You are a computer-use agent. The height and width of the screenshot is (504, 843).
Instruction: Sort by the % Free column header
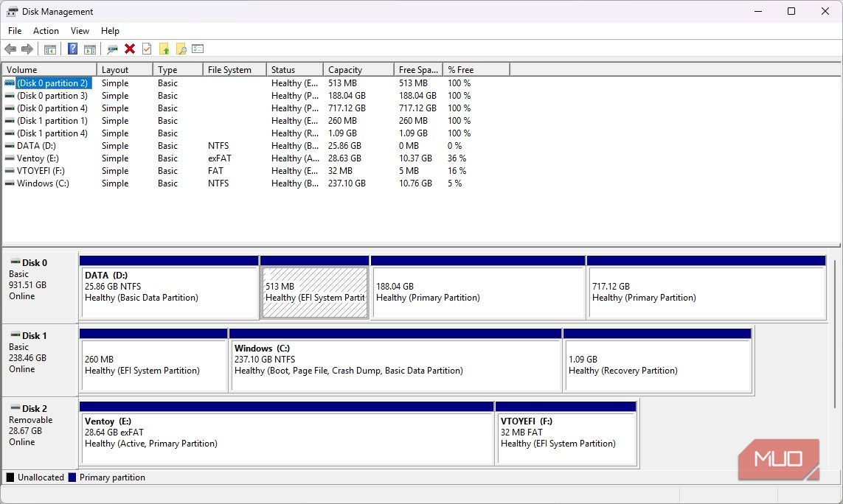click(x=476, y=70)
